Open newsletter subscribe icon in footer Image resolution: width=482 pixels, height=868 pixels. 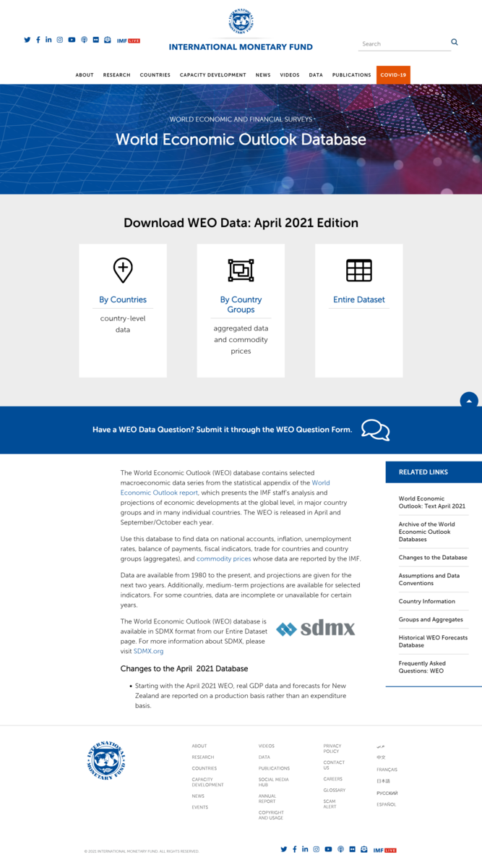363,849
